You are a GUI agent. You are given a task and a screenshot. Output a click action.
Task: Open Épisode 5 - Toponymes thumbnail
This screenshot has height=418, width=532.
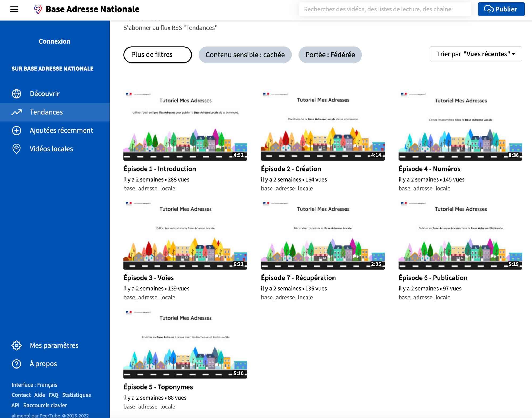(x=185, y=344)
